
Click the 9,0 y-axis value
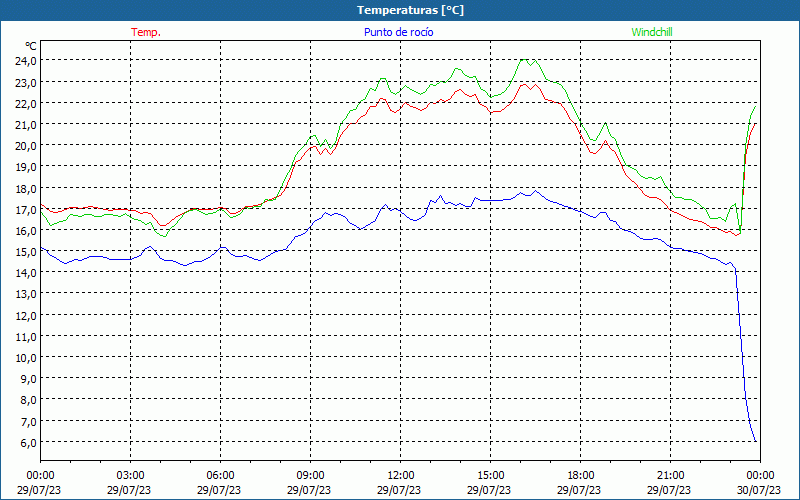click(x=29, y=379)
